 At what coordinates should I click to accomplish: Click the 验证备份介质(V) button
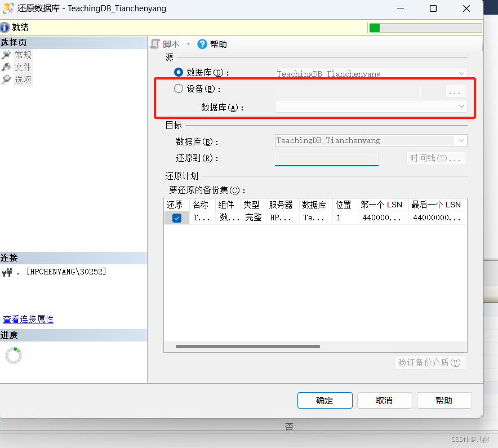tap(430, 362)
